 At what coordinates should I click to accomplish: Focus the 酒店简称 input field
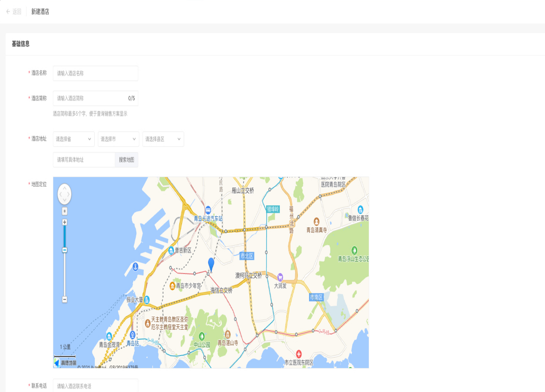pyautogui.click(x=96, y=98)
